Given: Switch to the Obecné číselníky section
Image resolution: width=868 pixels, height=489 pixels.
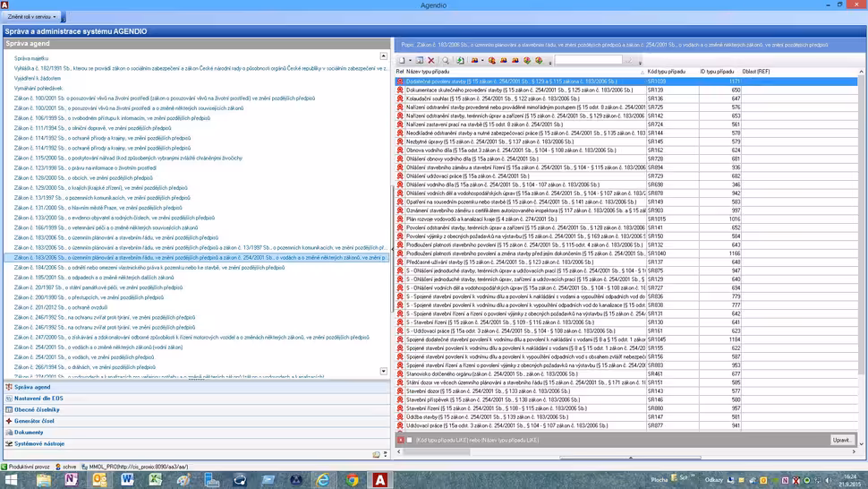Looking at the screenshot, I should click(36, 409).
